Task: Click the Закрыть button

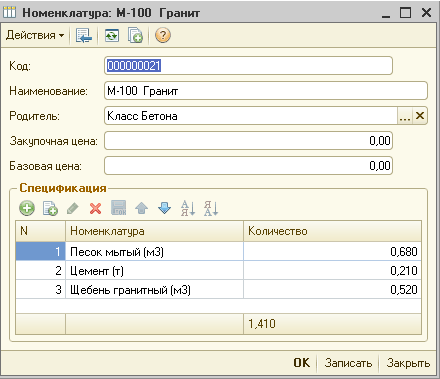Action: 408,363
